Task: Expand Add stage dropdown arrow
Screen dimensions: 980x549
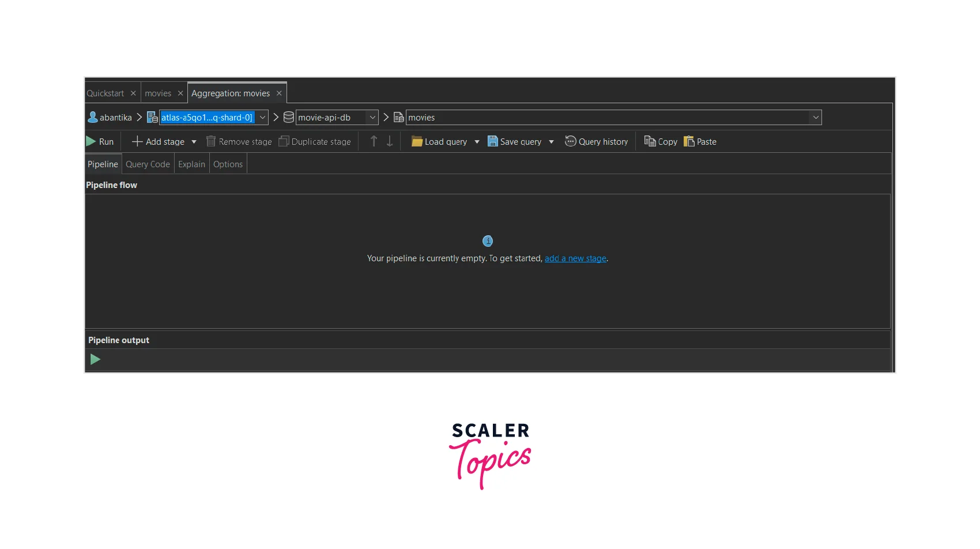Action: 194,142
